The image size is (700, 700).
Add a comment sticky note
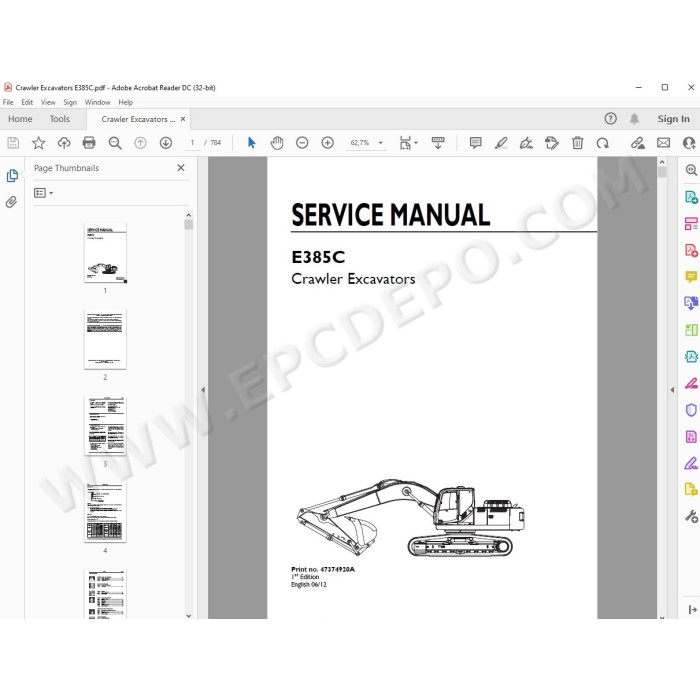click(475, 143)
